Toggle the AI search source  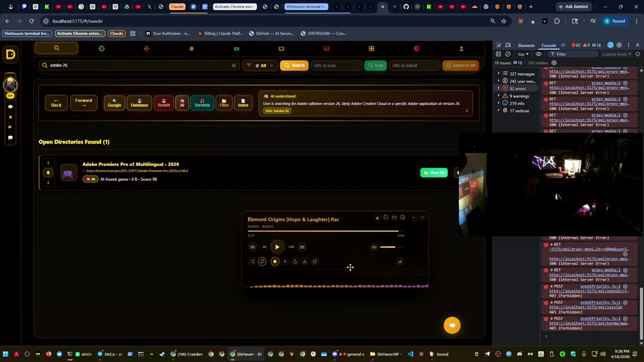[182, 103]
